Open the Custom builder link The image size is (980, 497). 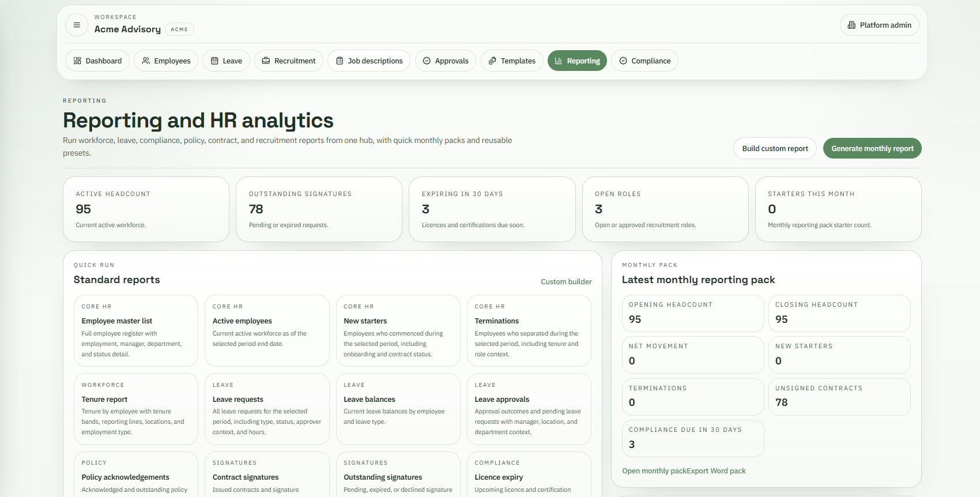(x=566, y=282)
